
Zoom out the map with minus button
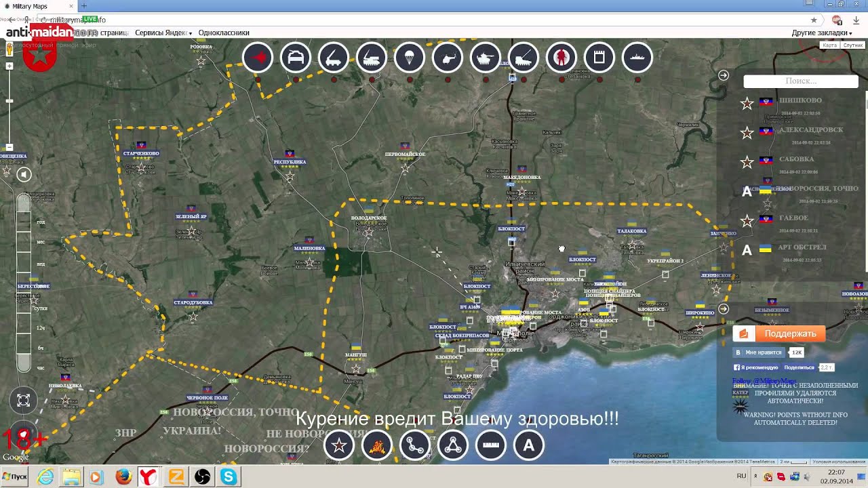click(9, 146)
